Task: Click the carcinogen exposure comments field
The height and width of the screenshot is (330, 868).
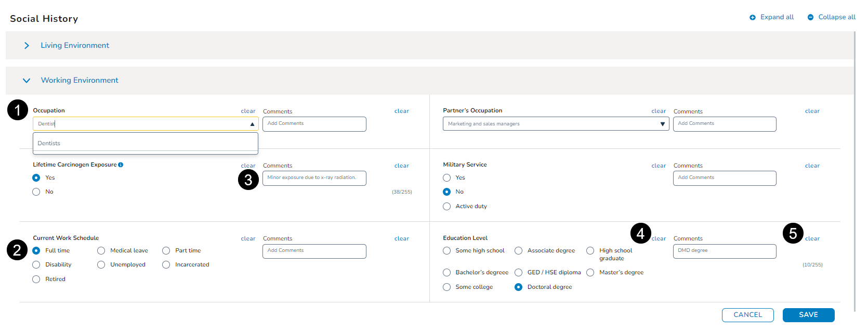Action: point(314,178)
